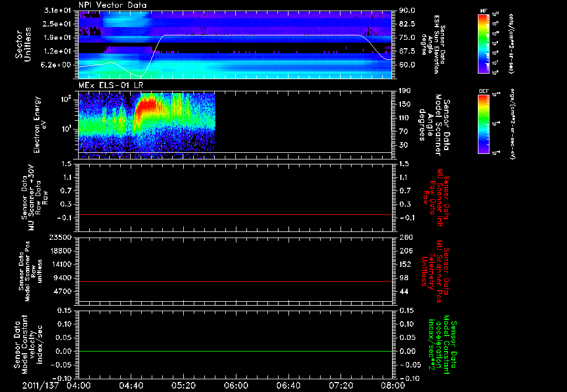This screenshot has height=392, width=567.
Task: Click the ESH Sun Elevation Angle axis label
Action: point(433,44)
